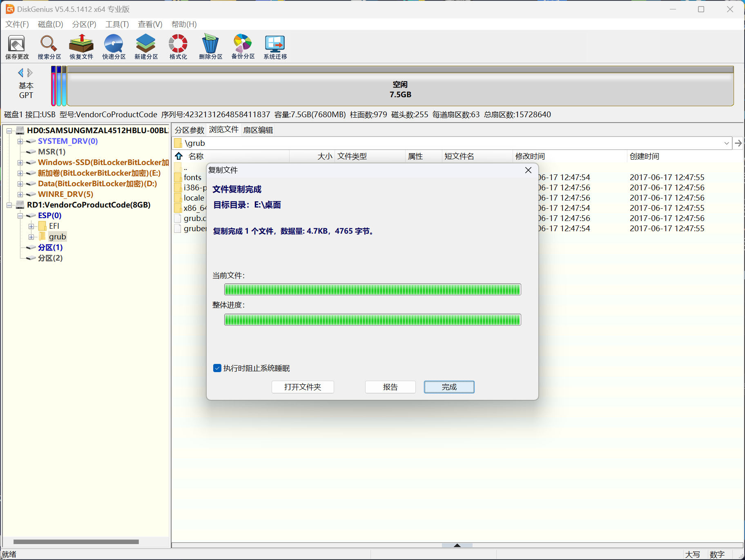Click the grub.cfg file icon in list

tap(178, 218)
